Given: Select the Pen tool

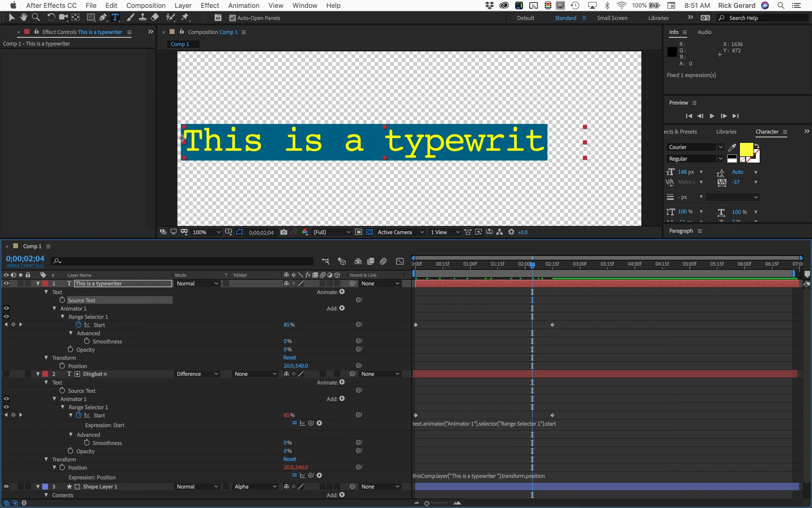Looking at the screenshot, I should (x=103, y=17).
